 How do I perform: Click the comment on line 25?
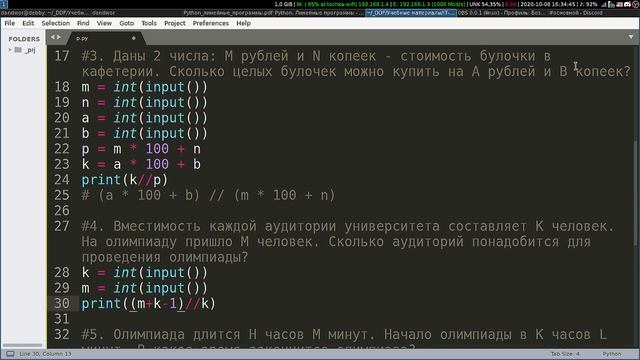click(x=208, y=196)
